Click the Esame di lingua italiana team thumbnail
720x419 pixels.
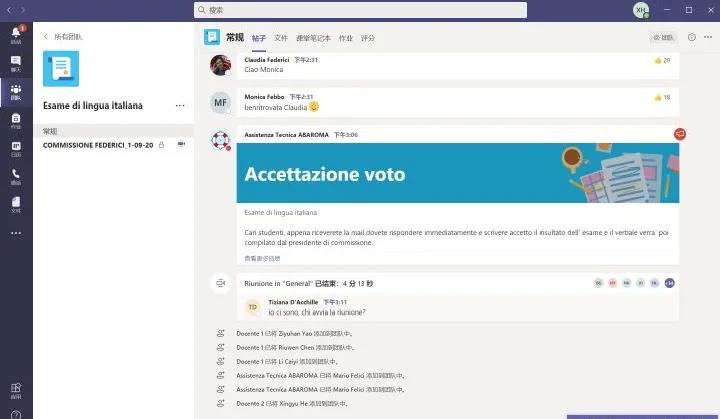tap(61, 68)
